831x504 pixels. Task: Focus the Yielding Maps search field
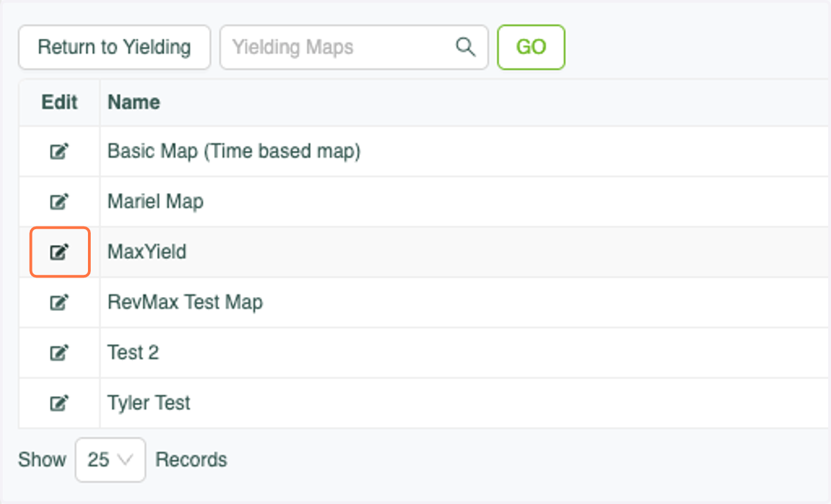354,47
